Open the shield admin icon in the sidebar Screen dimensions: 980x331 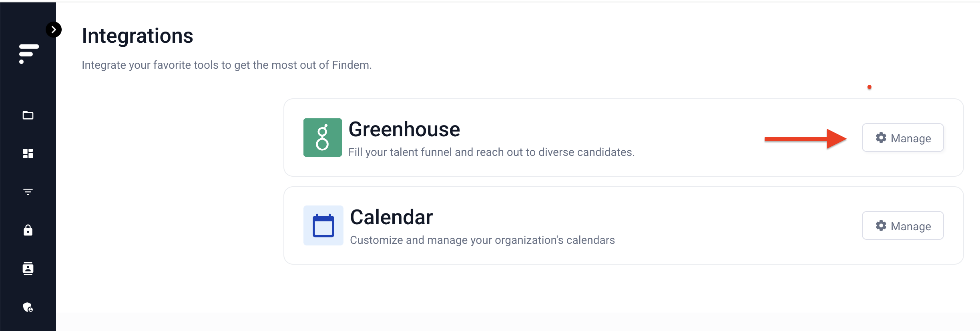coord(28,307)
